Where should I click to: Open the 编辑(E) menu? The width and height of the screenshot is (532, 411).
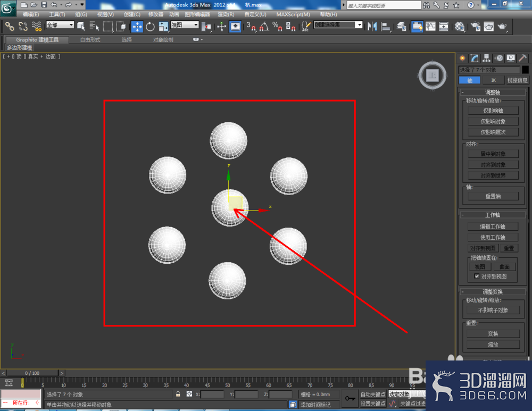(31, 14)
